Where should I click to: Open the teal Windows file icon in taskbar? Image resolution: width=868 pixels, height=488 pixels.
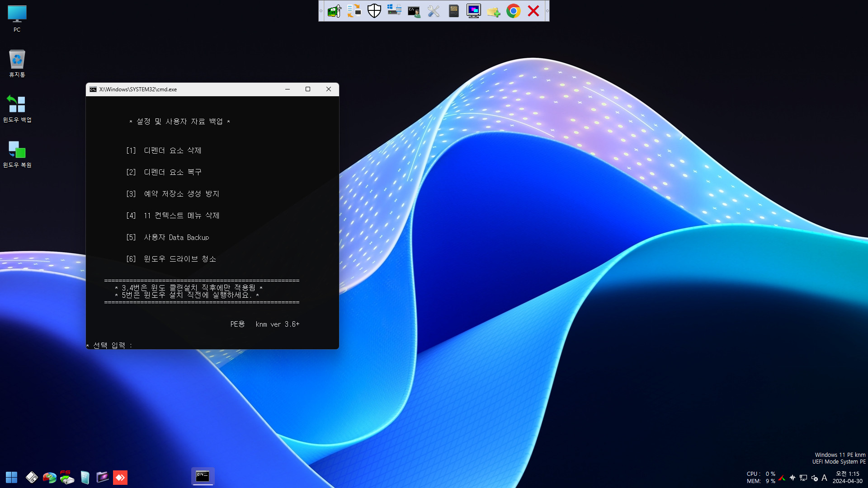(x=85, y=477)
